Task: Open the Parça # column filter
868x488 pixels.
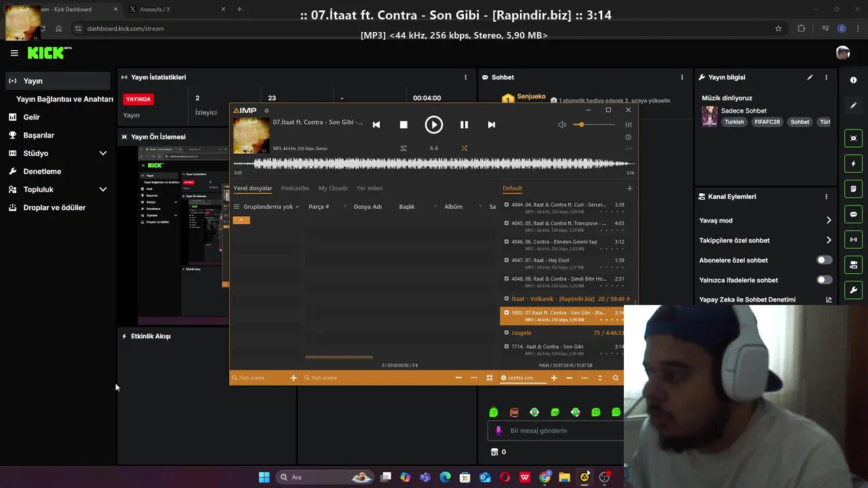Action: tap(344, 207)
